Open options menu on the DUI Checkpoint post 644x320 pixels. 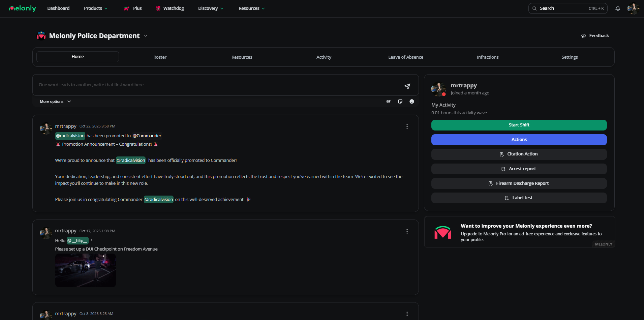[407, 231]
